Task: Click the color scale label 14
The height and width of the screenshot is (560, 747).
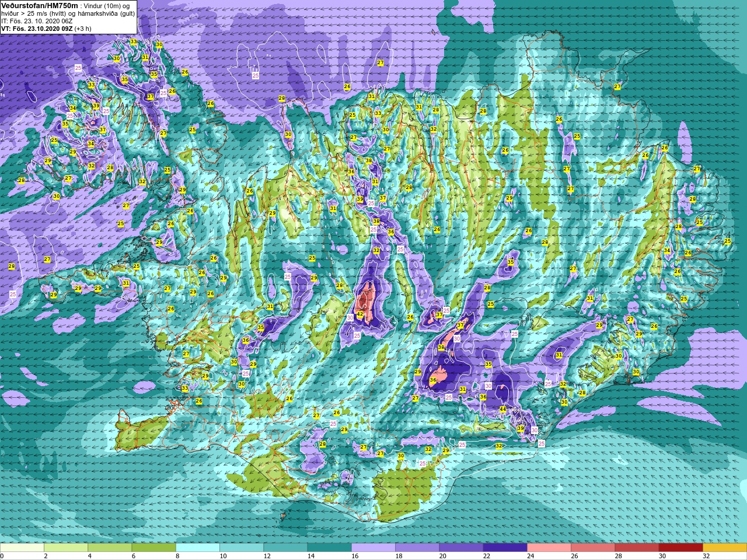Action: tap(311, 556)
